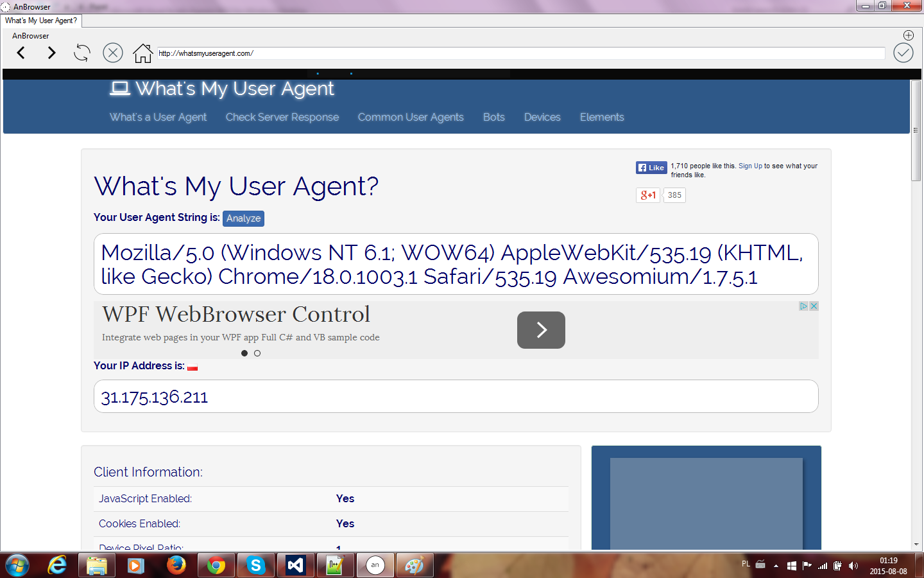The height and width of the screenshot is (578, 924).
Task: Click the Google +1 count 385
Action: tap(674, 195)
